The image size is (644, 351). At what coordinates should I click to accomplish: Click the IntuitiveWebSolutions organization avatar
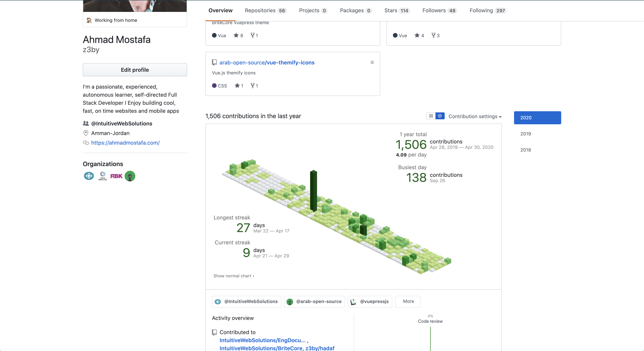coord(89,176)
